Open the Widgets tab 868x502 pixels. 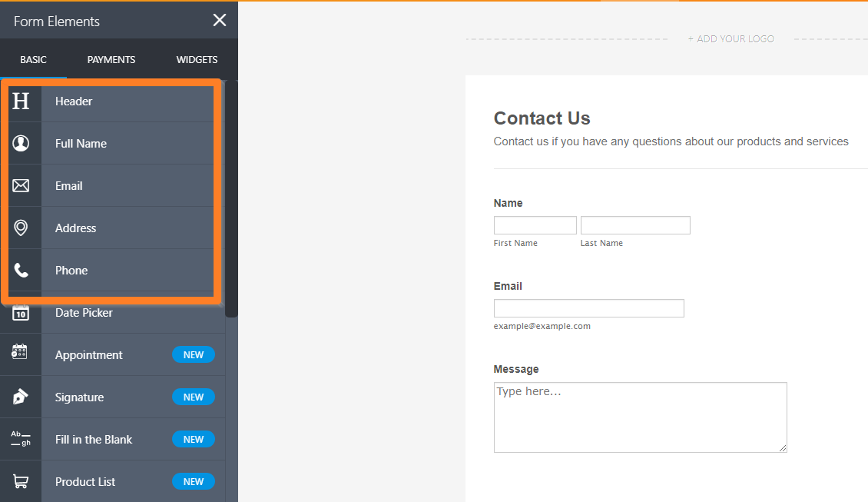[x=197, y=60]
